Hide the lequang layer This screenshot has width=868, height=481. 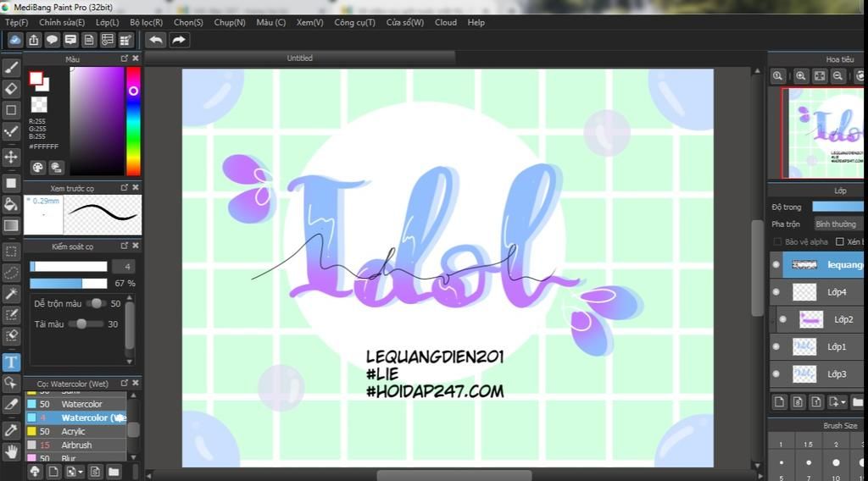[x=776, y=265]
